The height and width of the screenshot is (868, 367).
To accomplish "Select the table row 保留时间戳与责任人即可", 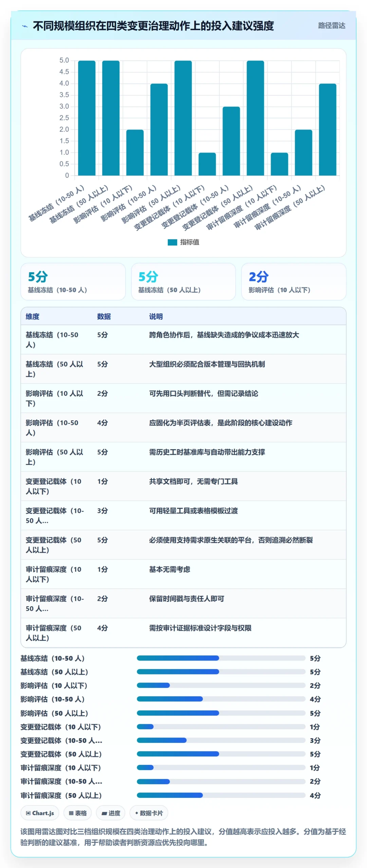I will point(183,604).
